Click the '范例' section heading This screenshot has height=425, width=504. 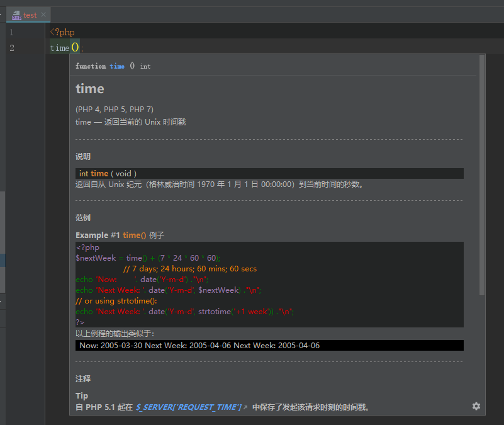click(83, 217)
